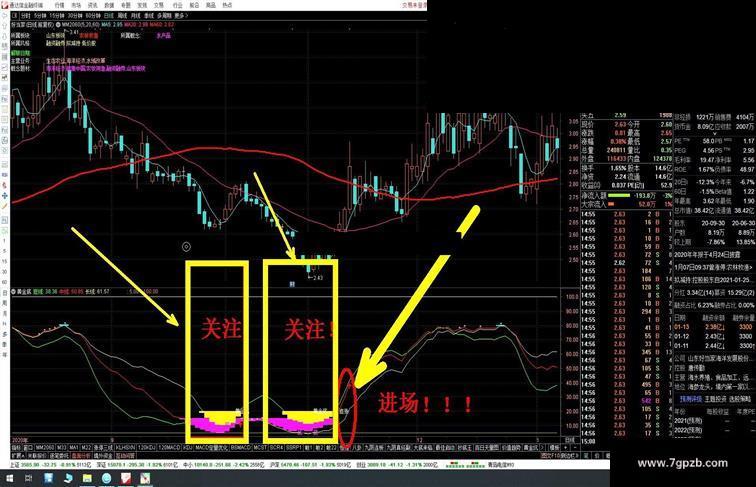Open the 数据 menu

(x=109, y=5)
